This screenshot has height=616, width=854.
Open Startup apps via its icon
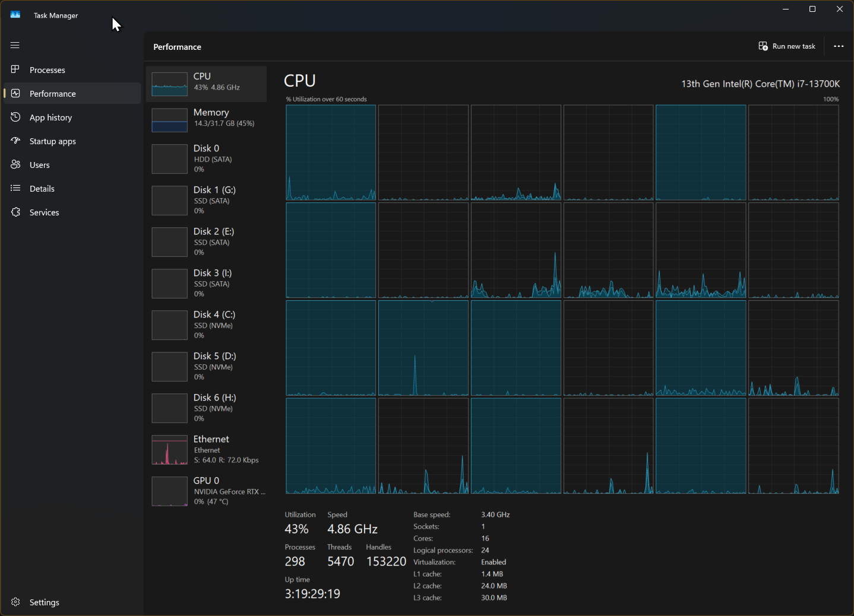(x=15, y=141)
